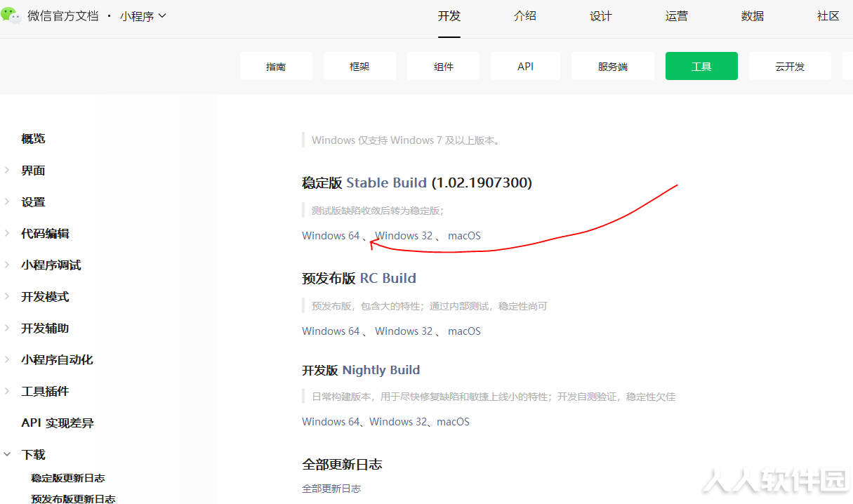853x504 pixels.
Task: Click the 测试版缺陷收敛后转为稳定版 note
Action: (378, 211)
